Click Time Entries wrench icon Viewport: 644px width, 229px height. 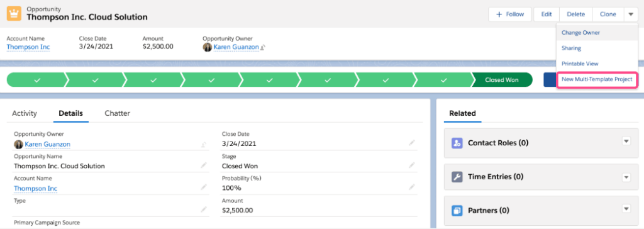coord(457,177)
